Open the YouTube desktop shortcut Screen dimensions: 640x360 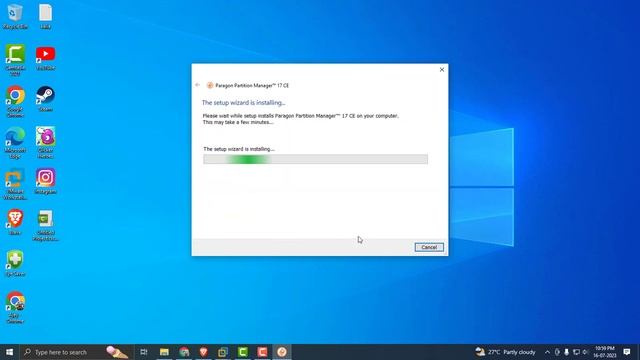[x=45, y=58]
